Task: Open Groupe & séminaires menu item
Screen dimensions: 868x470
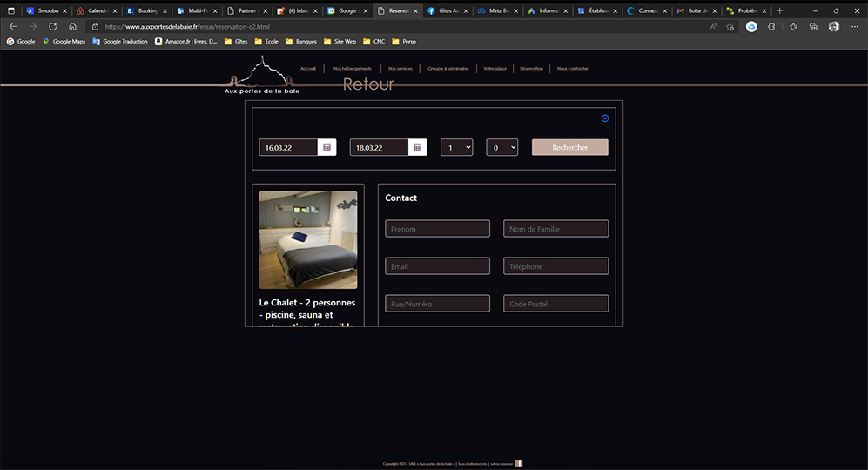Action: click(x=447, y=69)
